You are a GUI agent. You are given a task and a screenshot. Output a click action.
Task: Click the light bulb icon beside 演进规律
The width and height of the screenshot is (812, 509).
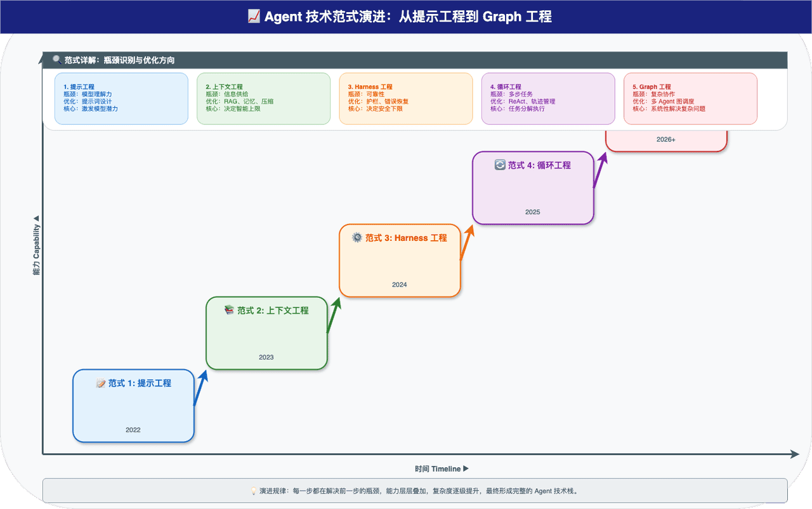pos(254,491)
